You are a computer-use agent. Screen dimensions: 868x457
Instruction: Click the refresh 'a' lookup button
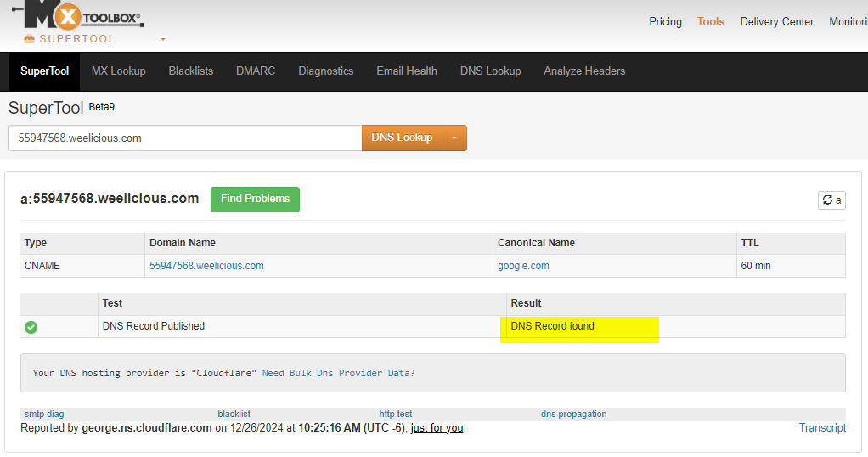click(x=831, y=200)
